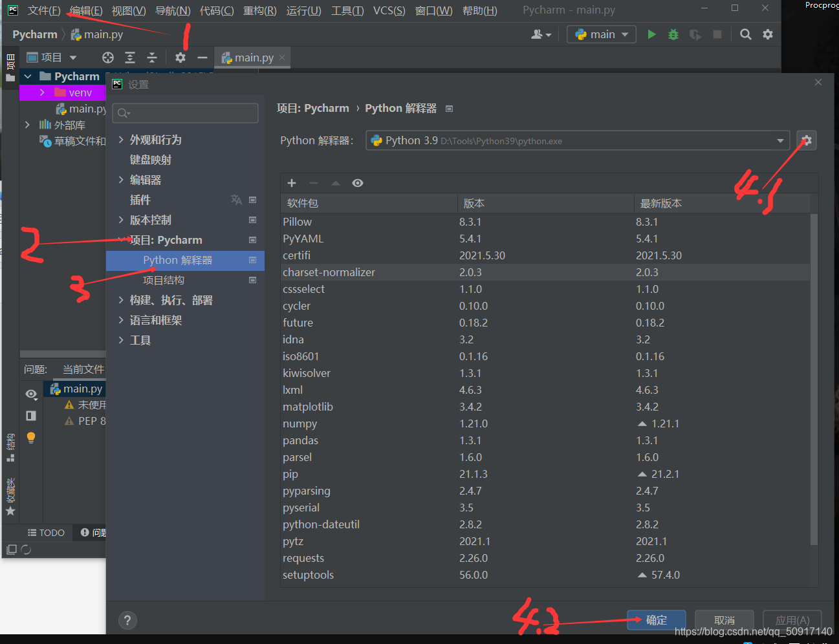Open the 编辑(E) menu

point(86,10)
